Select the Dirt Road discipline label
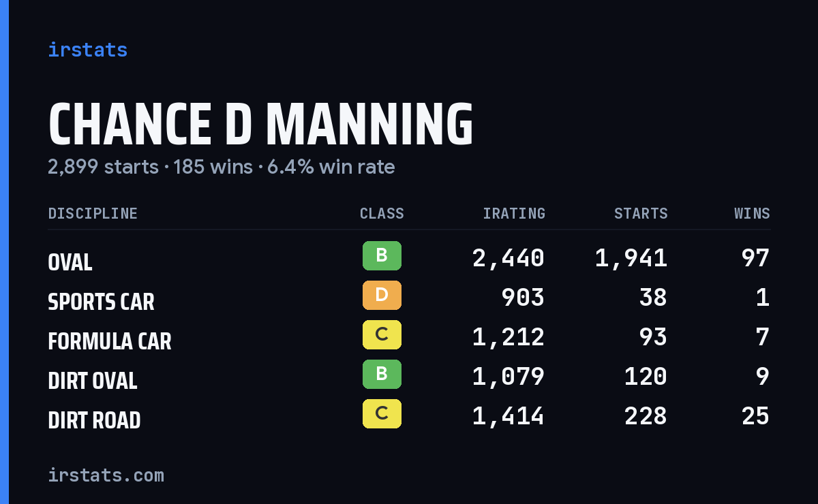 [95, 420]
